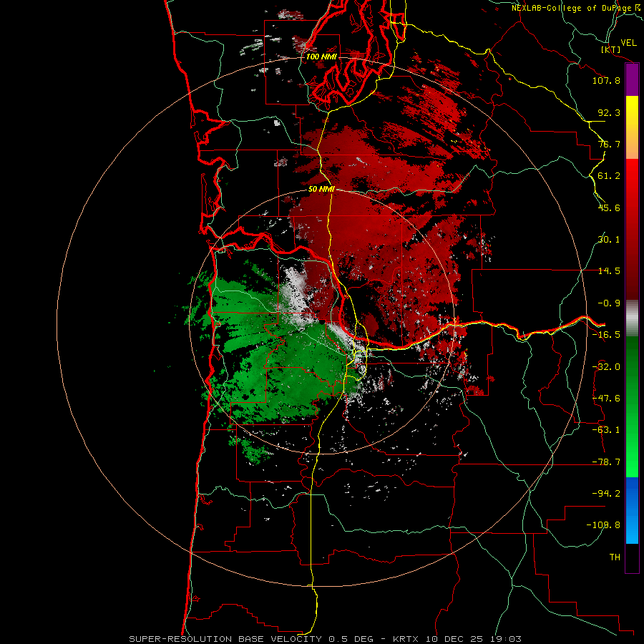Image resolution: width=644 pixels, height=644 pixels.
Task: Click the 107.8 legend value
Action: tap(606, 80)
